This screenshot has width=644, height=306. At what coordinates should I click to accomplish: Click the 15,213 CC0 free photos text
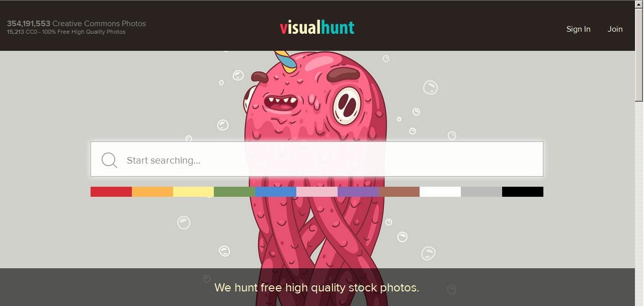click(x=66, y=32)
